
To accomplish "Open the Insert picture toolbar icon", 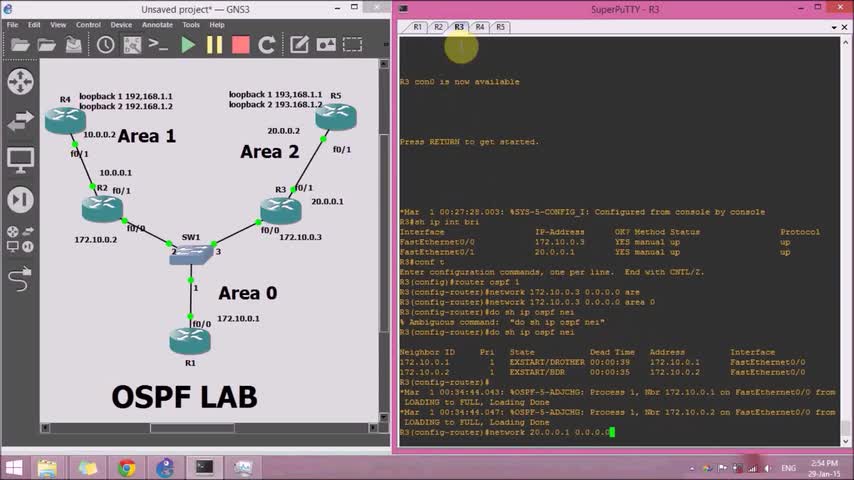I will click(326, 45).
